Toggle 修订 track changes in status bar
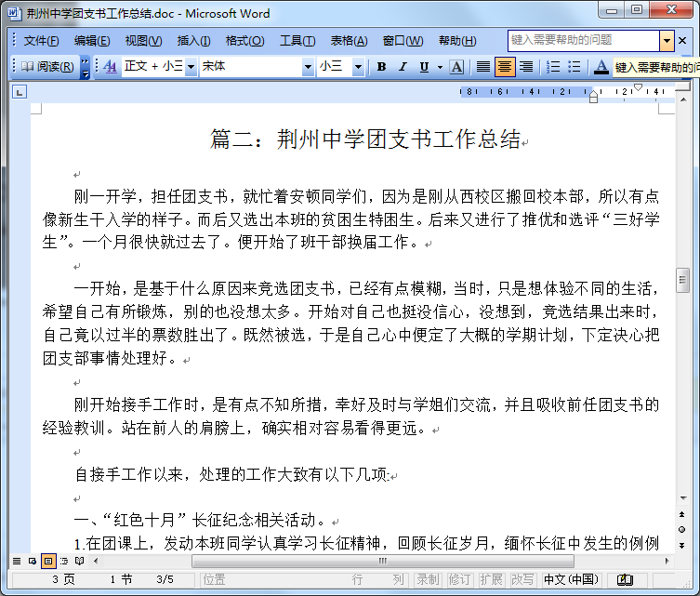The width and height of the screenshot is (700, 596). pyautogui.click(x=459, y=580)
